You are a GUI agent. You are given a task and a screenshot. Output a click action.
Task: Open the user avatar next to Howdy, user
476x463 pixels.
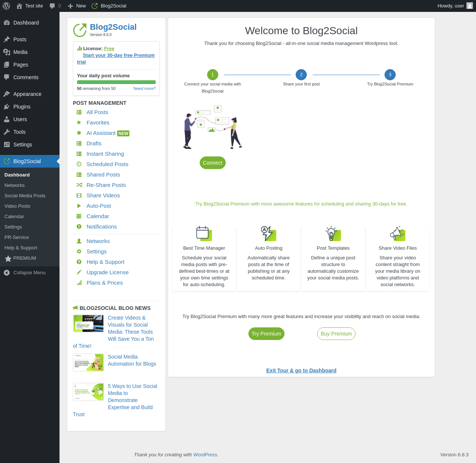pyautogui.click(x=470, y=6)
